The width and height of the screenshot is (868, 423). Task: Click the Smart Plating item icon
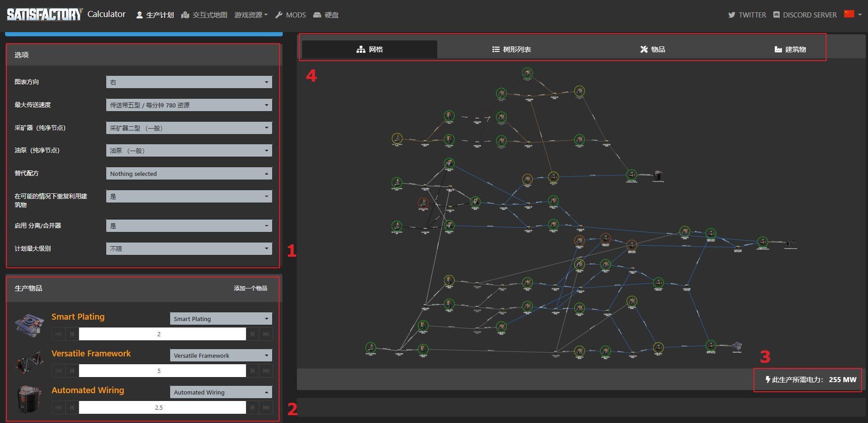coord(29,325)
